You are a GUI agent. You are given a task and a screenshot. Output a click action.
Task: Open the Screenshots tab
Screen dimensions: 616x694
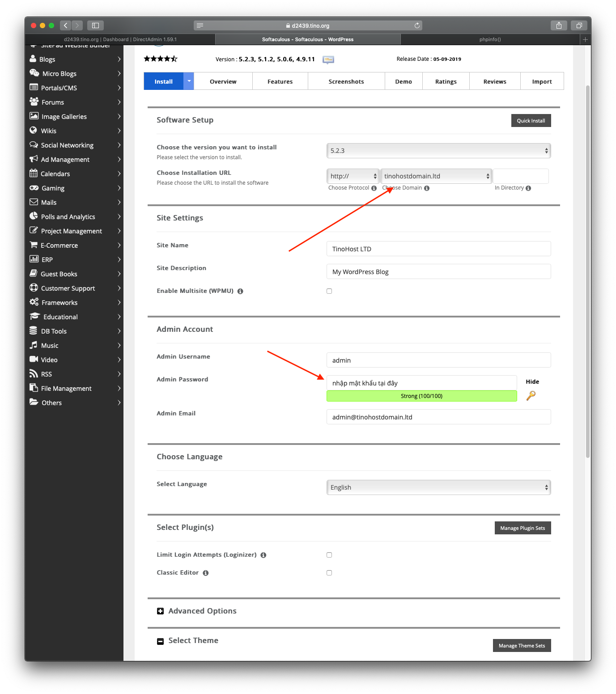coord(346,81)
